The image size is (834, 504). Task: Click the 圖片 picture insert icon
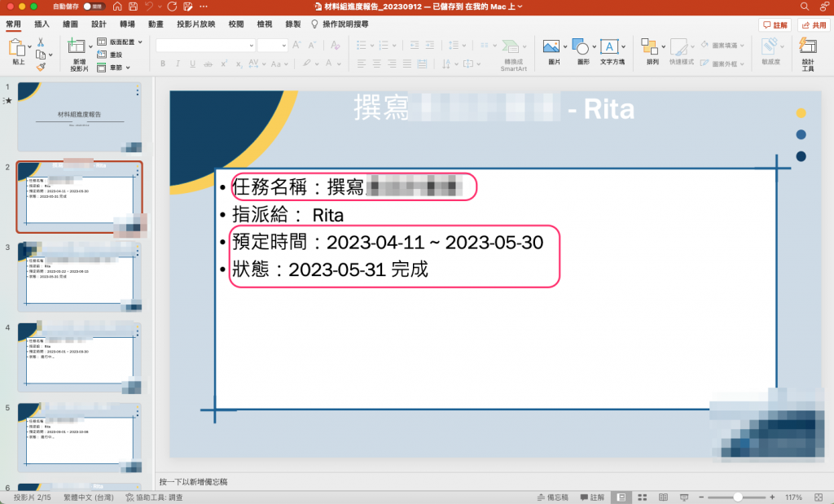551,46
